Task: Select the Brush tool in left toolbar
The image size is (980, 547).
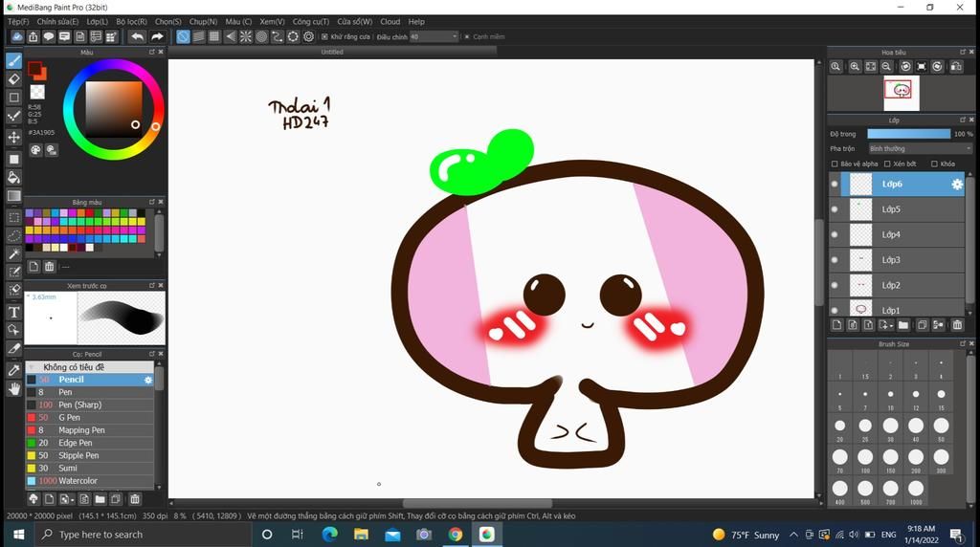Action: 13,60
